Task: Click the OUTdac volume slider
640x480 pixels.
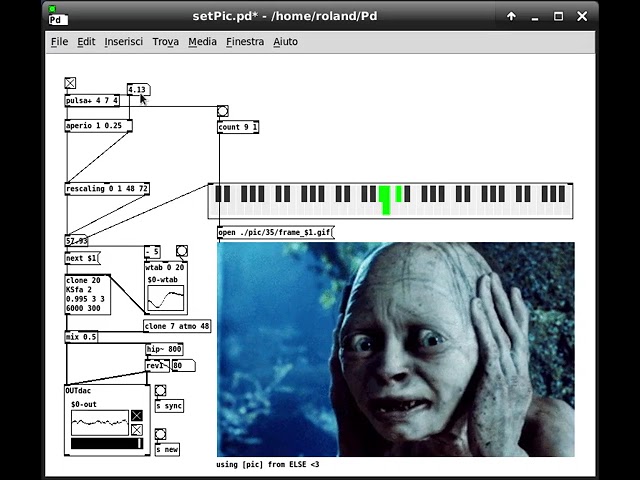Action: pos(107,443)
